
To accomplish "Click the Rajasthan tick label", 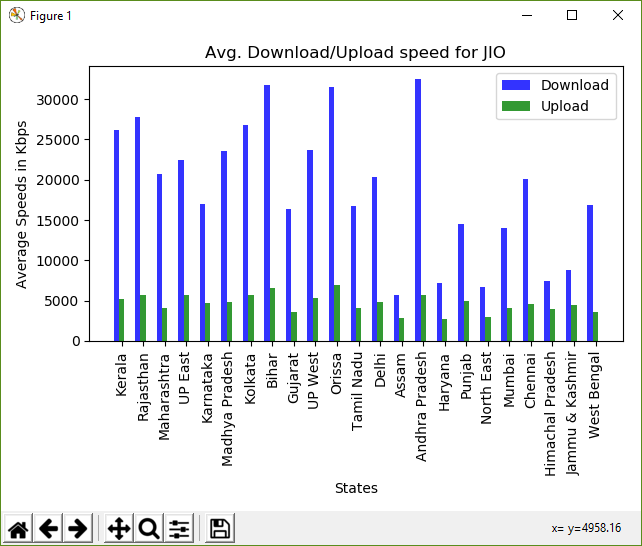I will pyautogui.click(x=143, y=387).
